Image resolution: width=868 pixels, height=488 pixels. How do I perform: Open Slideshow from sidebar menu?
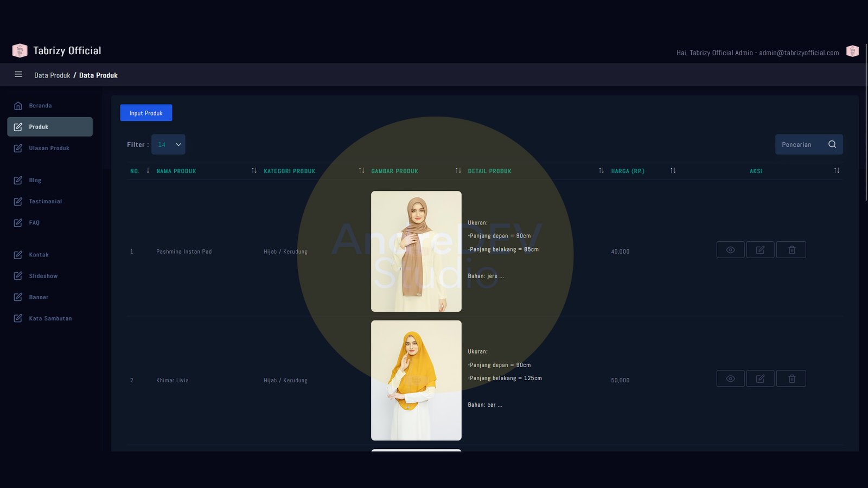[43, 276]
